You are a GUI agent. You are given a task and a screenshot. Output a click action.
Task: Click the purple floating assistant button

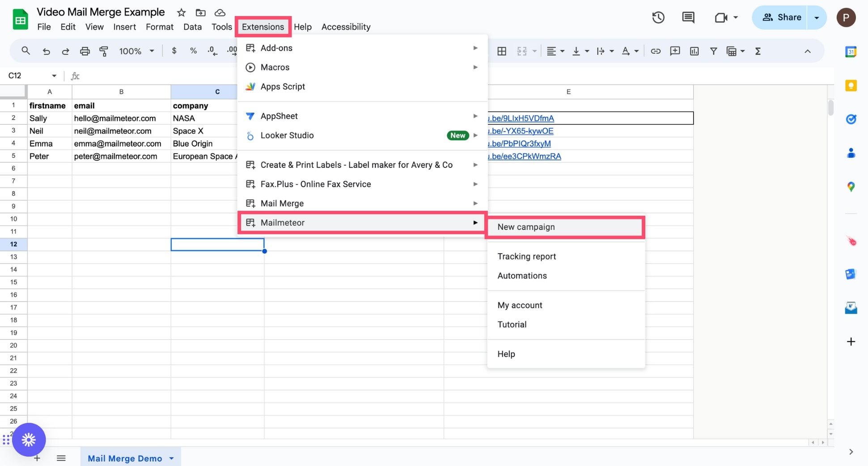pyautogui.click(x=29, y=440)
